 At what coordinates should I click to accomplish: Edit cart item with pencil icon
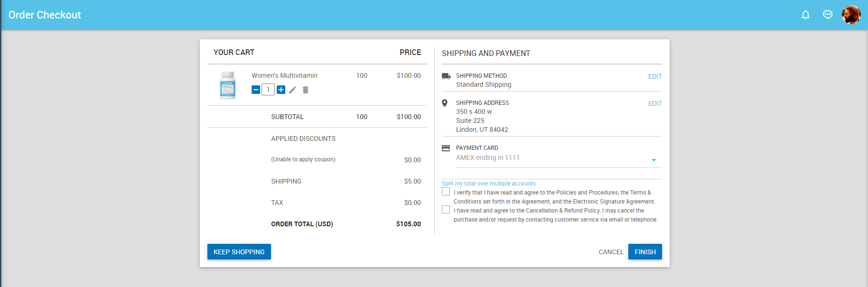[x=293, y=90]
